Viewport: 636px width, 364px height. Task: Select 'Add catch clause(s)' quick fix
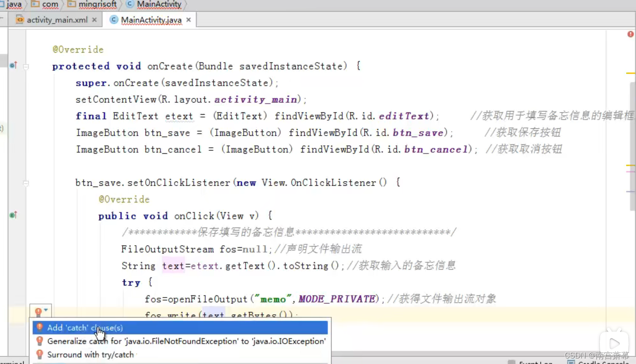[x=180, y=328]
